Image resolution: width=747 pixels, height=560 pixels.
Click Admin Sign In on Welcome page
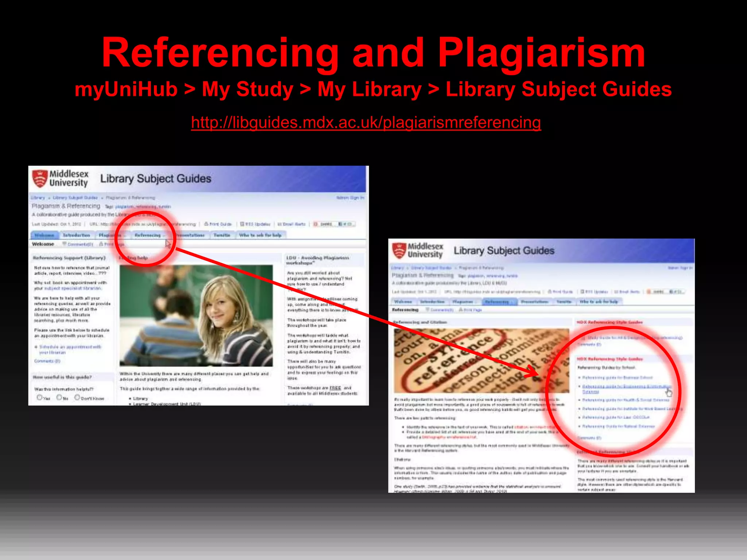(350, 198)
